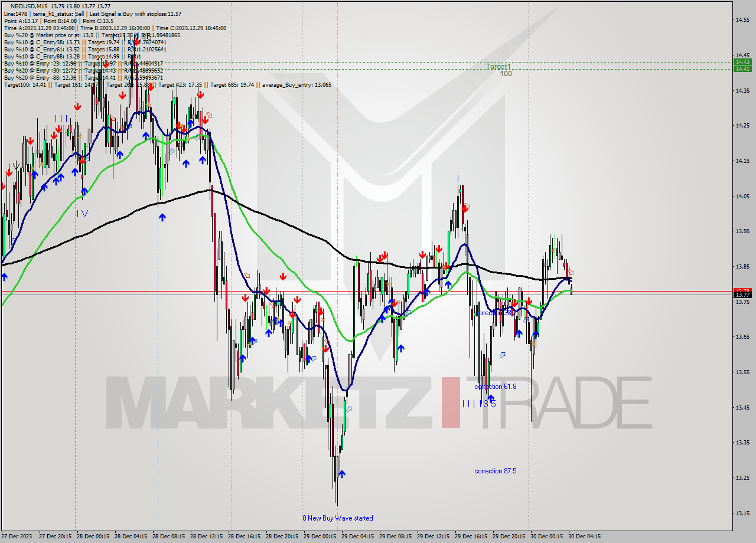Click the 'Target100: 14.41' summary line
The image size is (756, 543).
pyautogui.click(x=167, y=84)
